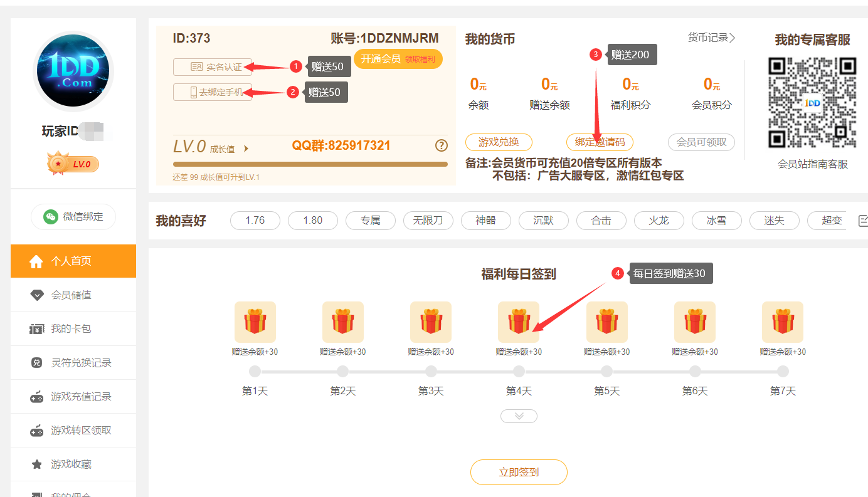Click the edit icon beside preference tags
Image resolution: width=868 pixels, height=497 pixels.
(x=862, y=221)
